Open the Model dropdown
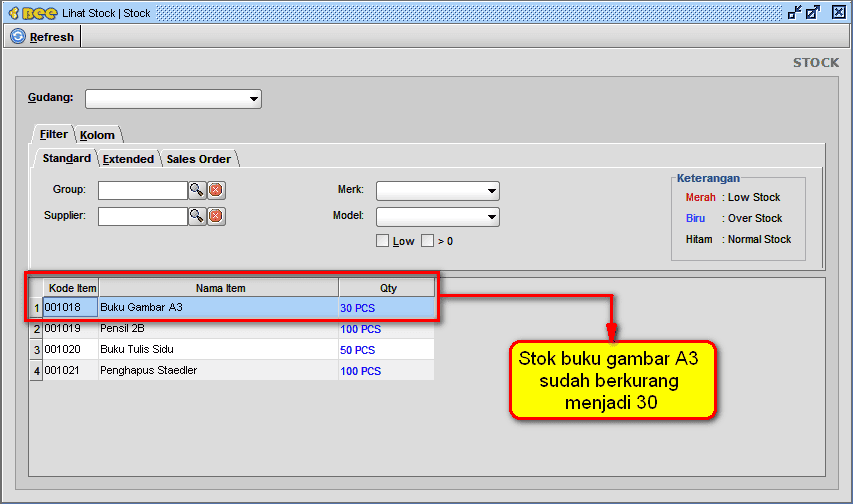The width and height of the screenshot is (853, 504). [x=437, y=217]
